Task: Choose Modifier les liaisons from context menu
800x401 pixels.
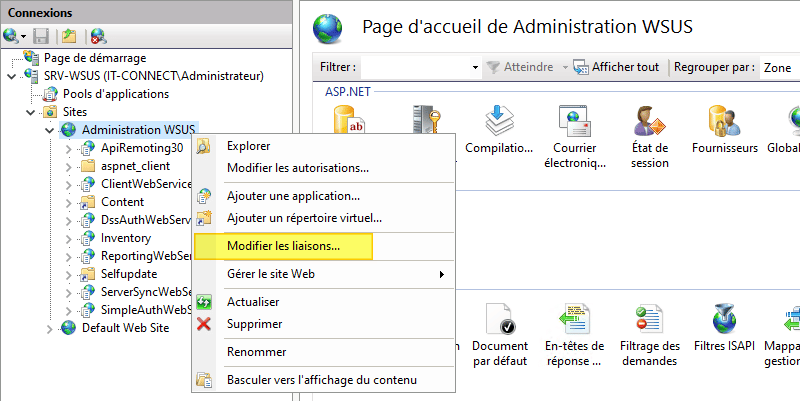Action: pyautogui.click(x=283, y=245)
